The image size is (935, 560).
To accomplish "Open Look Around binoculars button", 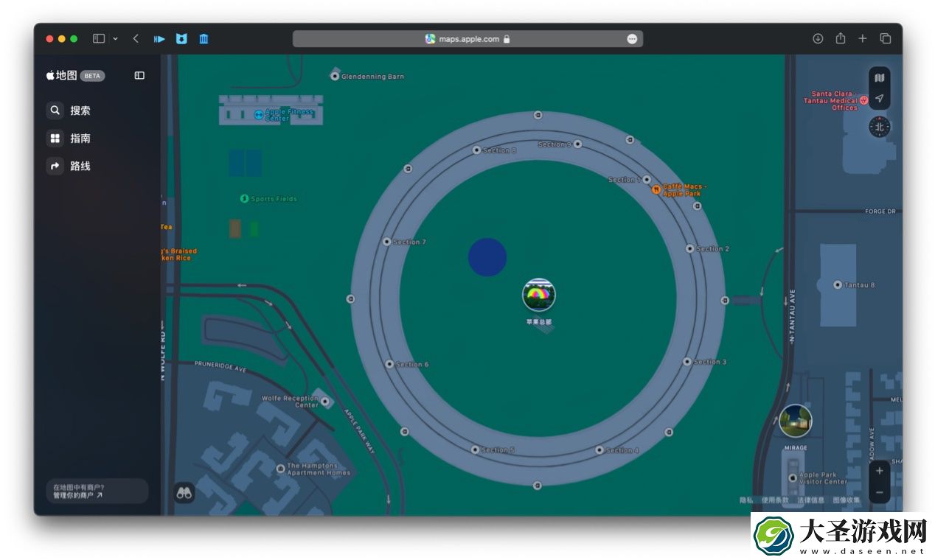I will 184,493.
